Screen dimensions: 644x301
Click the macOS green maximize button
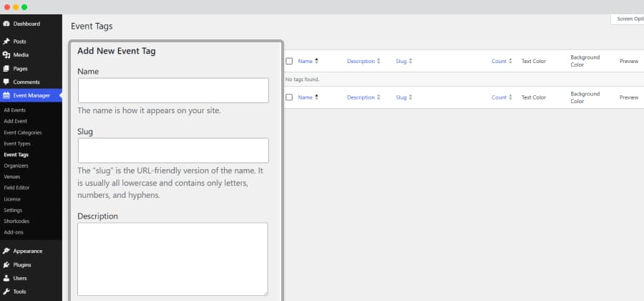click(x=24, y=7)
